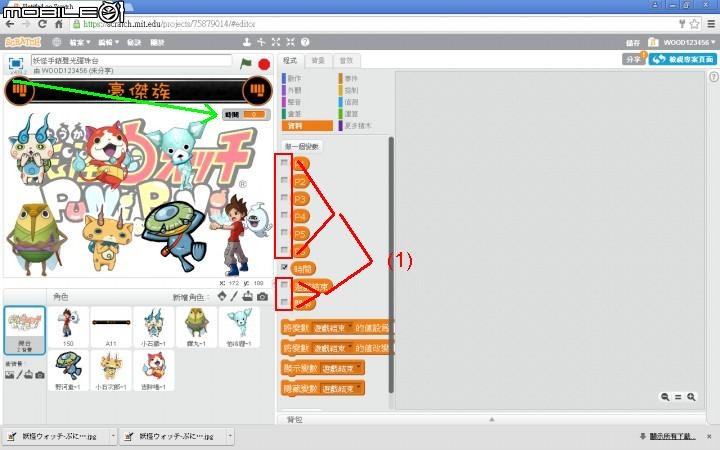Screen dimensions: 720x450
Task: Open the 編輯 (Edit) menu
Action: click(x=108, y=42)
